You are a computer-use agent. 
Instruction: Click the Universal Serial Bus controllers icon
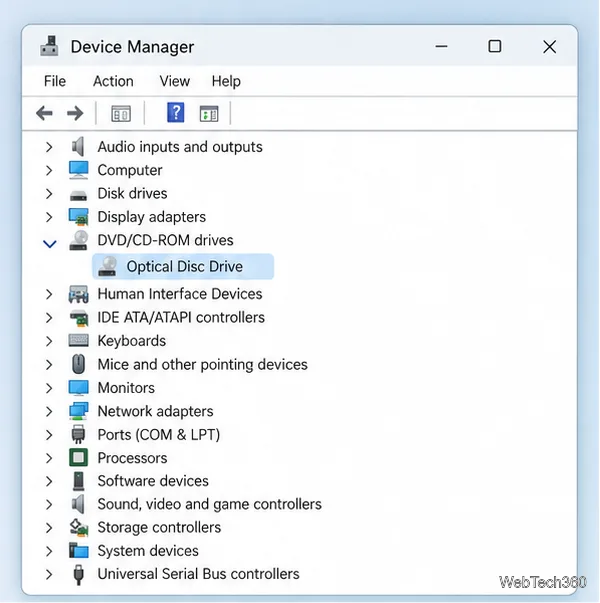click(78, 575)
